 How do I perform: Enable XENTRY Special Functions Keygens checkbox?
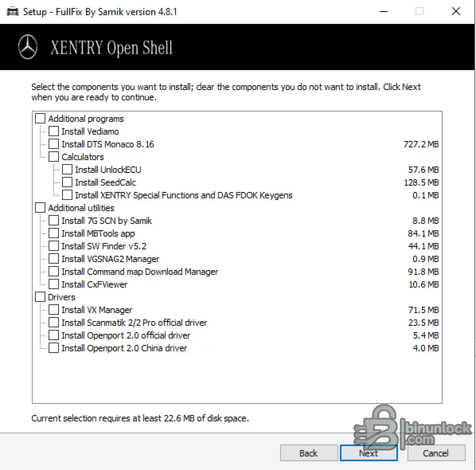[67, 195]
